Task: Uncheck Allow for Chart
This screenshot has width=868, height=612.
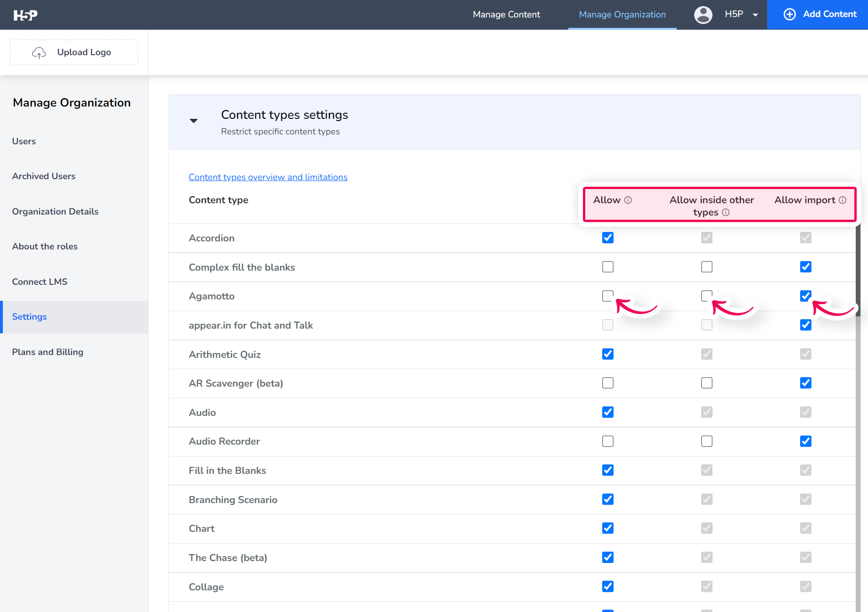Action: (608, 528)
